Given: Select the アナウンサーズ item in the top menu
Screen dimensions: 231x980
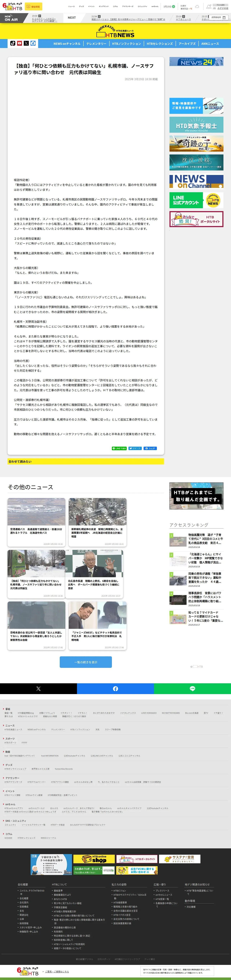Looking at the screenshot, I should [128, 6].
